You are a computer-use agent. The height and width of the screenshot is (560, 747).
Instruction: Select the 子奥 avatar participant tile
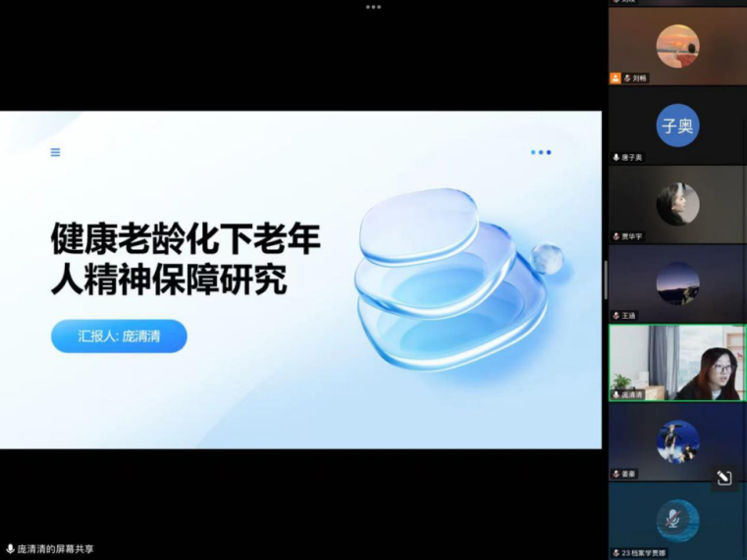point(677,126)
